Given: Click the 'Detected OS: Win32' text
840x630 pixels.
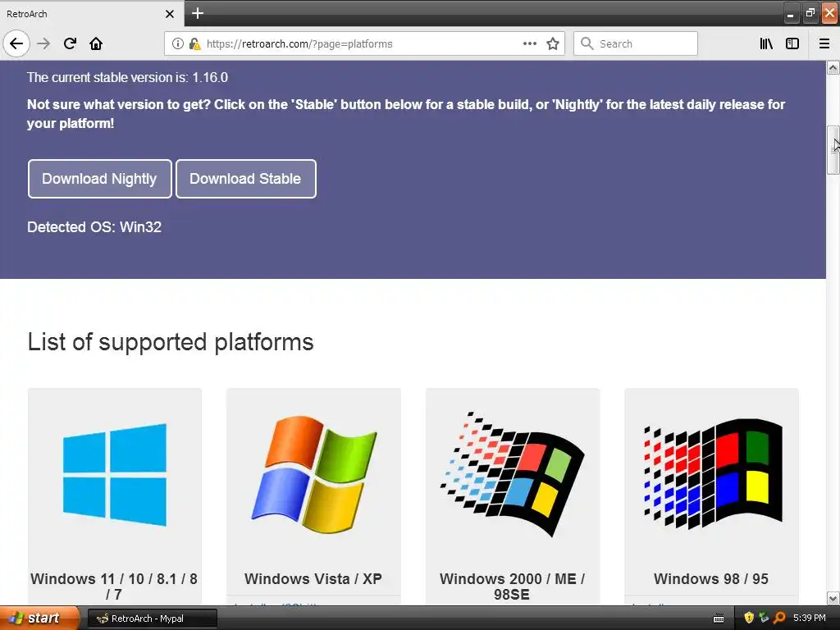Looking at the screenshot, I should pyautogui.click(x=94, y=227).
